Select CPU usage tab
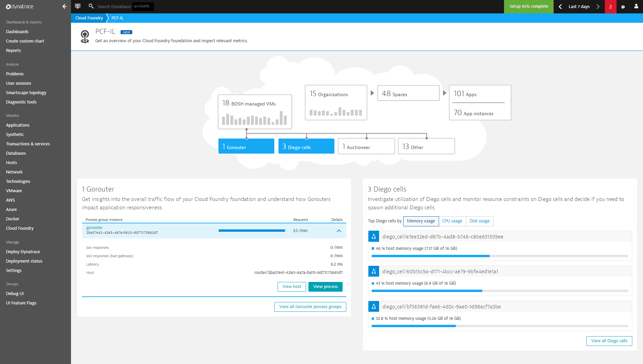This screenshot has width=643, height=364. (x=452, y=221)
